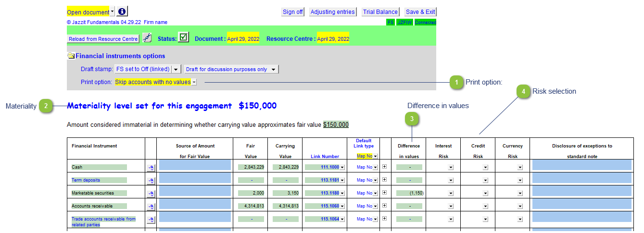Click the link icon next to Reload button

point(147,38)
